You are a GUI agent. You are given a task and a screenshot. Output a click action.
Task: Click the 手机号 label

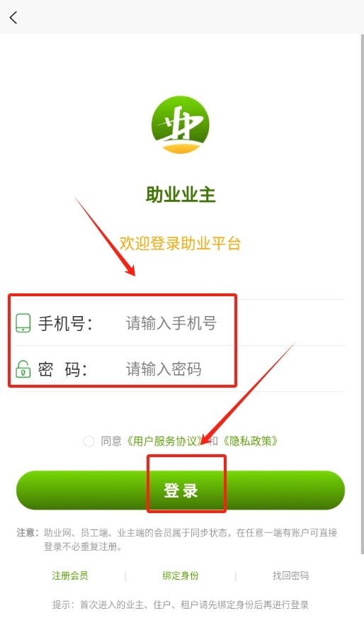tap(66, 323)
